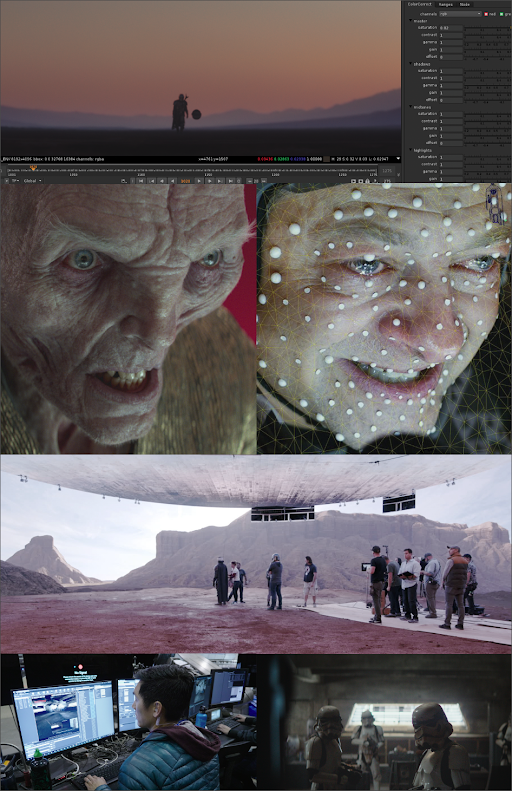Click the master gain value field

[450, 49]
